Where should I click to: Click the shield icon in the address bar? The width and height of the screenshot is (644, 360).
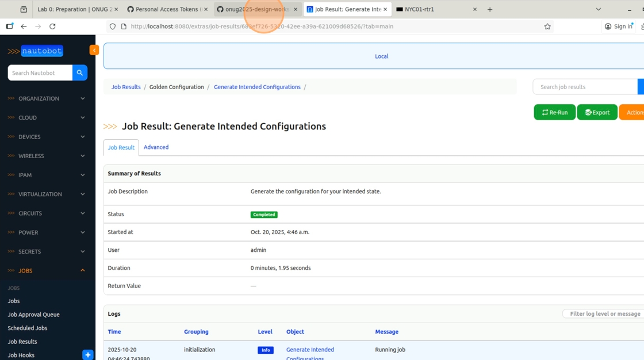113,26
